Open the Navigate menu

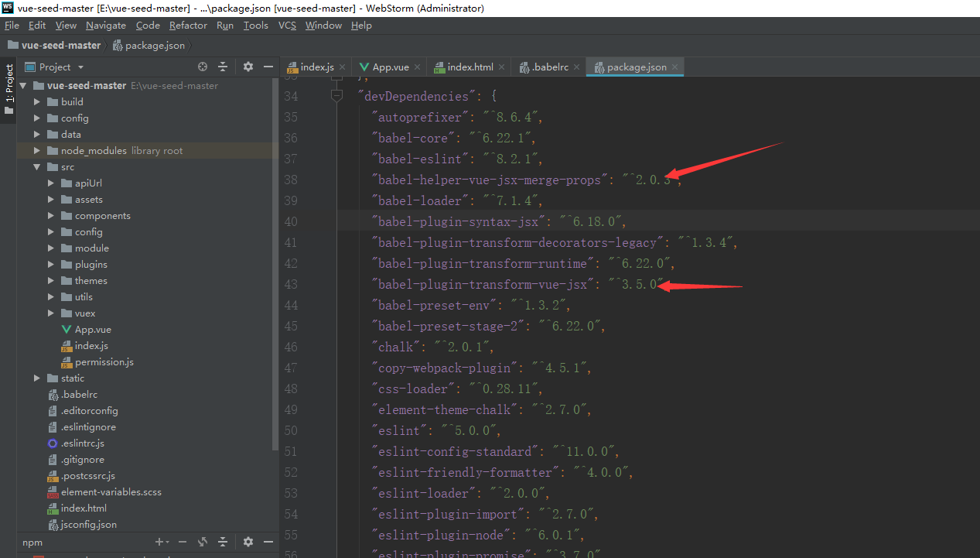[105, 25]
